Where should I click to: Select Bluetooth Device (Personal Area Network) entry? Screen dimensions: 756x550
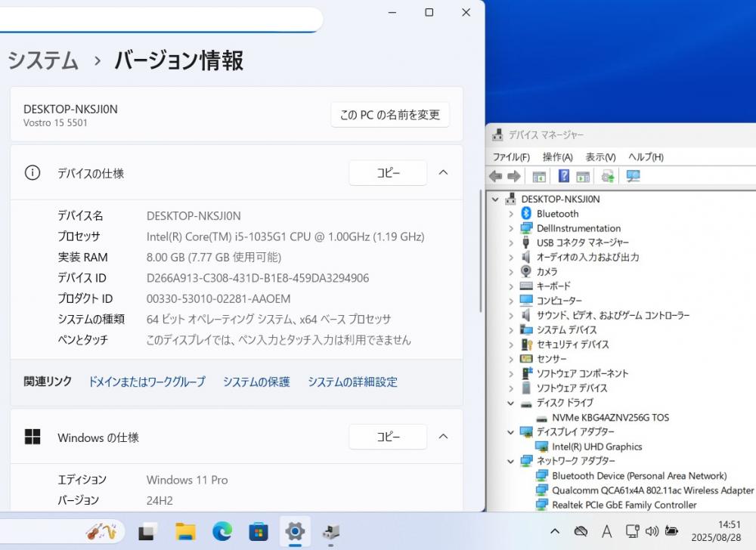tap(640, 476)
